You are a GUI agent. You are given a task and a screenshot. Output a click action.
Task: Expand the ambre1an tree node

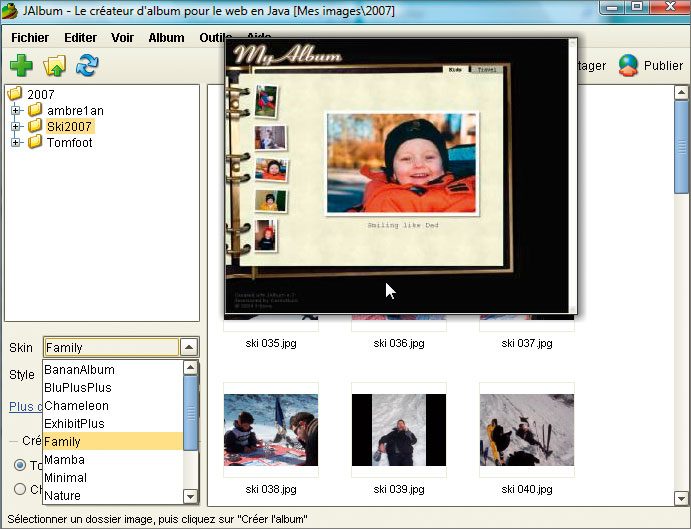[16, 111]
